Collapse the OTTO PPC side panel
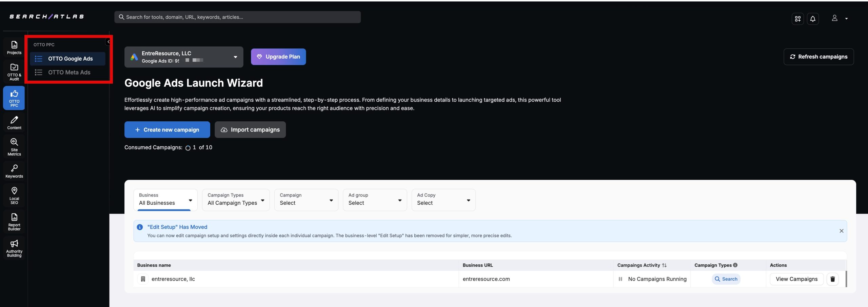868x307 pixels. tap(108, 42)
